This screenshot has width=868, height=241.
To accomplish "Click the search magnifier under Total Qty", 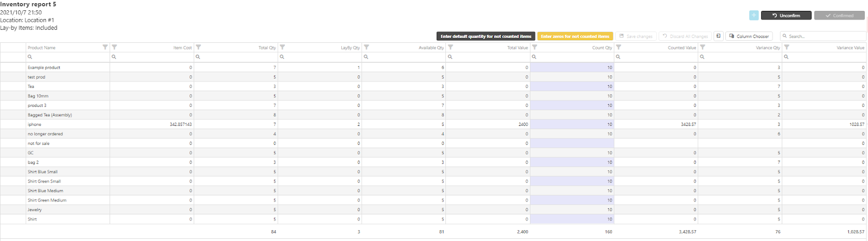I will pos(198,57).
